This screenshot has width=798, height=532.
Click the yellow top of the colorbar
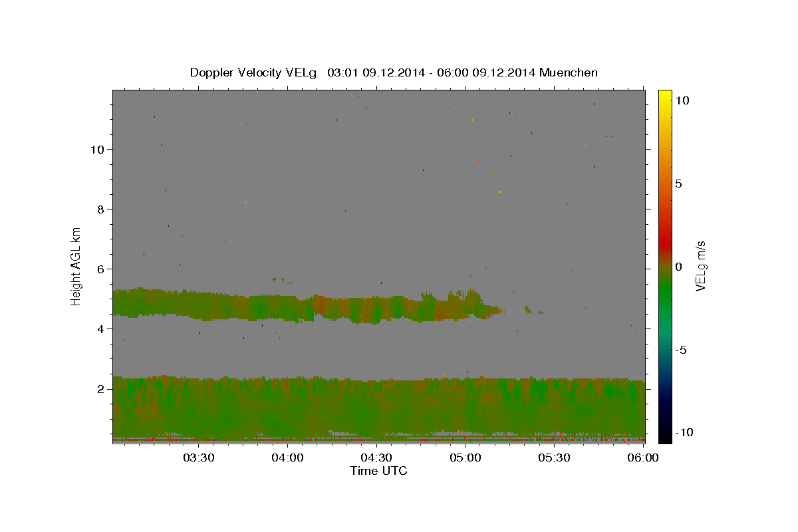[664, 95]
